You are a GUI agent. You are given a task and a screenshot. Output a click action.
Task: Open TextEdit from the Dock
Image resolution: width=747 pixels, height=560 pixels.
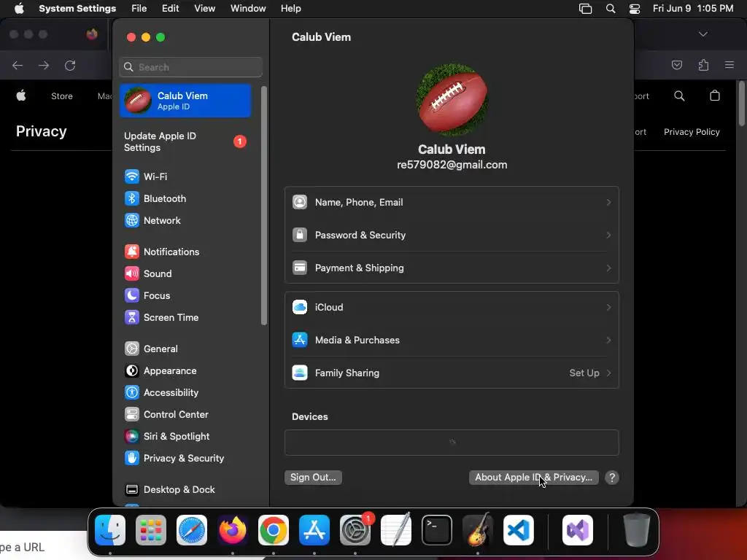point(396,530)
